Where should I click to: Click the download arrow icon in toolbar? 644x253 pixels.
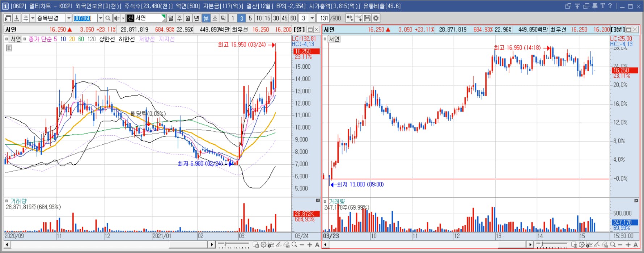(x=17, y=18)
